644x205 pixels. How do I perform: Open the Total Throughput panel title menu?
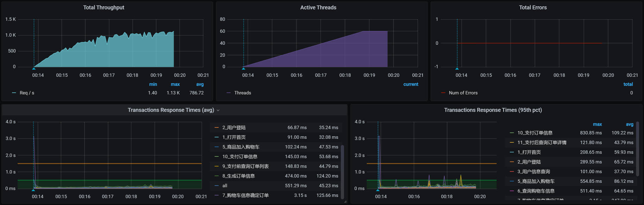coord(104,7)
